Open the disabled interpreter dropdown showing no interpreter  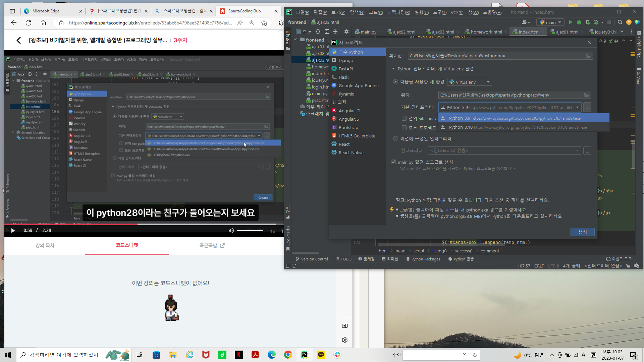click(505, 151)
